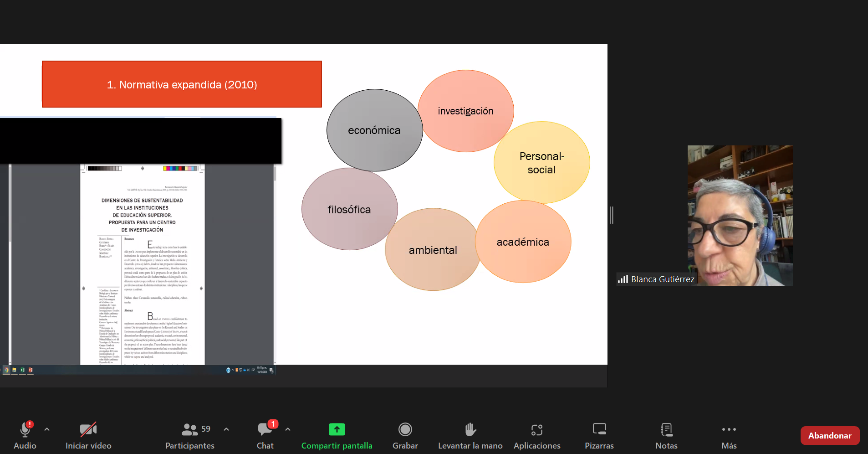Start video with Iniciar vídeo button
Screen dimensions: 868x454
[x=88, y=430]
